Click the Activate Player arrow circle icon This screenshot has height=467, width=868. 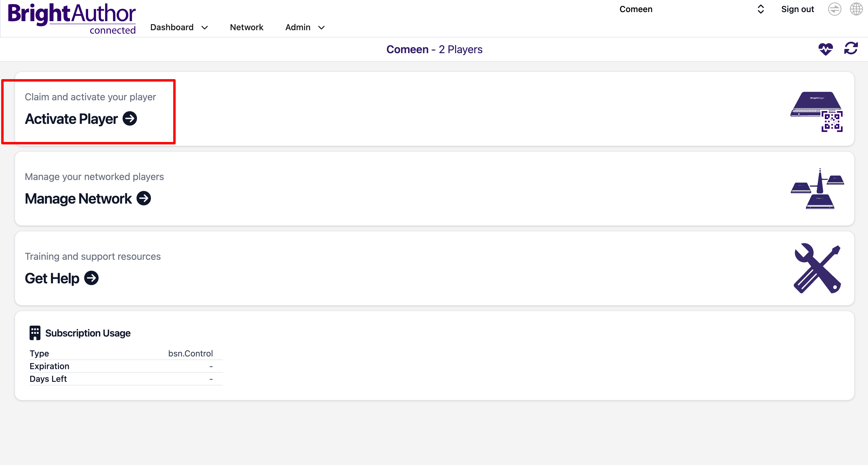click(x=130, y=119)
